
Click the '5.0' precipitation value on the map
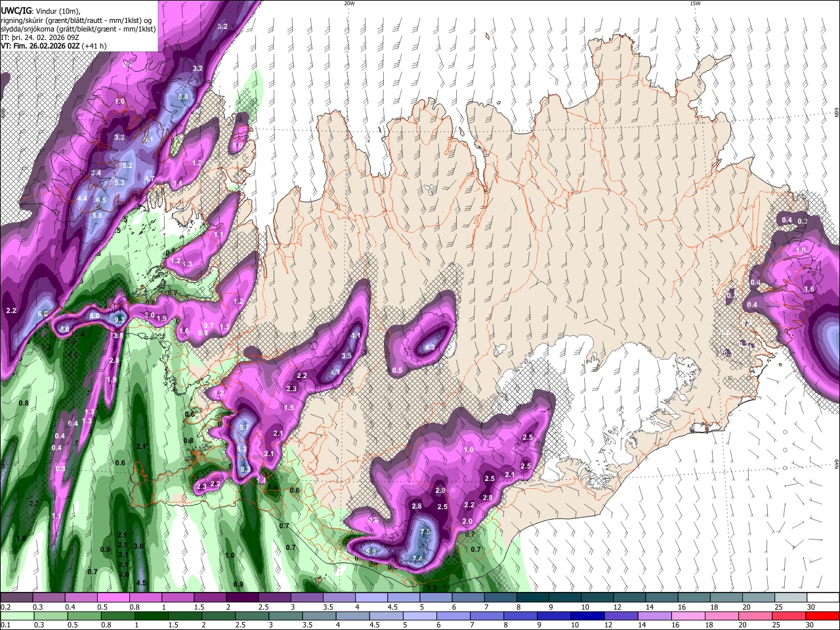click(94, 316)
